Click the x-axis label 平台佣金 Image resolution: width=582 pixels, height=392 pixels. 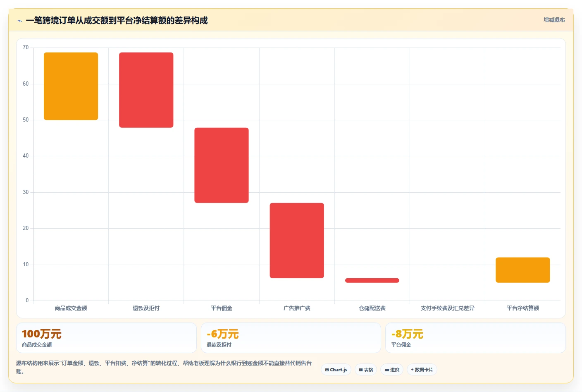222,308
